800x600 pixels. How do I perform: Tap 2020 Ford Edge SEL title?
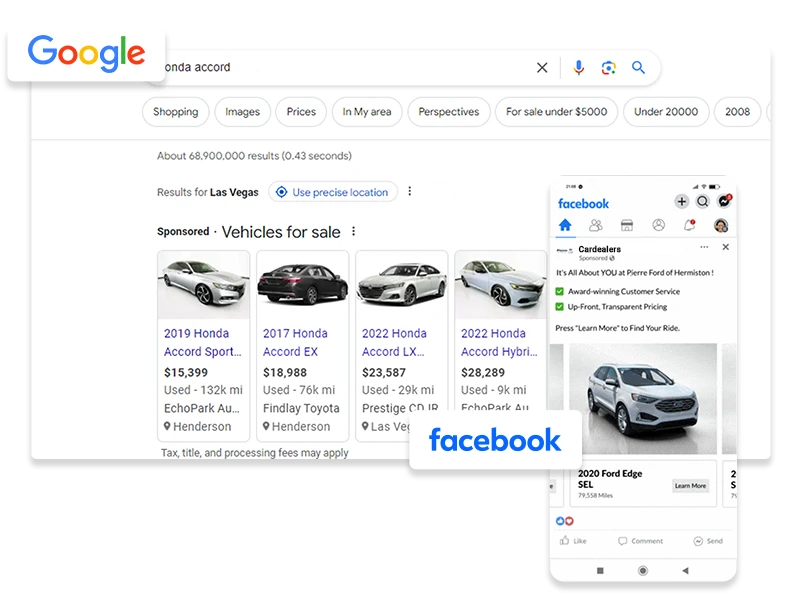[610, 479]
